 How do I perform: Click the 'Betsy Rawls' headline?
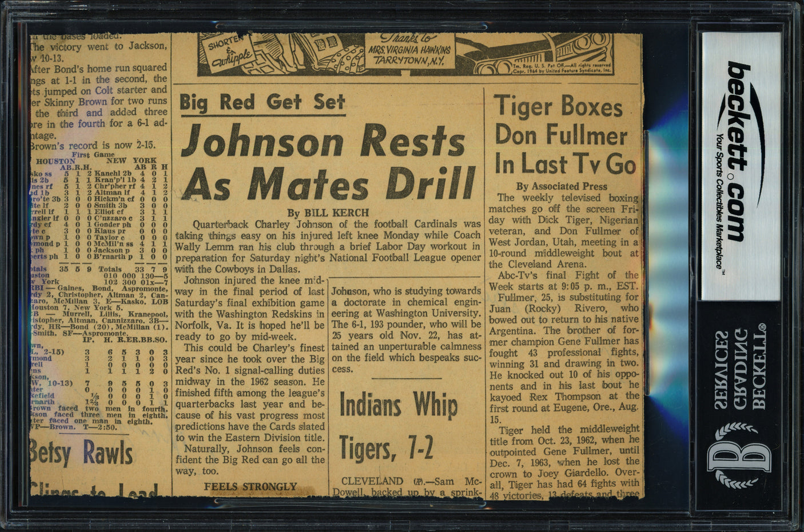pyautogui.click(x=82, y=454)
